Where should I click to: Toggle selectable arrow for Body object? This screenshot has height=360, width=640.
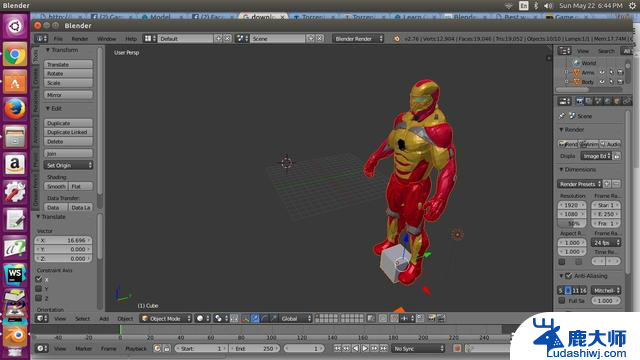tap(611, 82)
